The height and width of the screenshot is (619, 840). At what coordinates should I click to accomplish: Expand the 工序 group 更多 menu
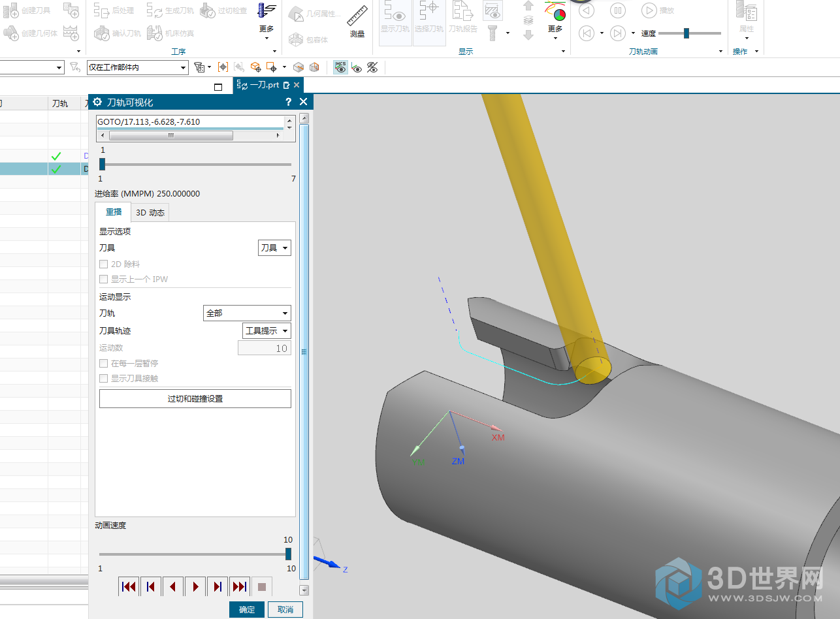(x=267, y=22)
